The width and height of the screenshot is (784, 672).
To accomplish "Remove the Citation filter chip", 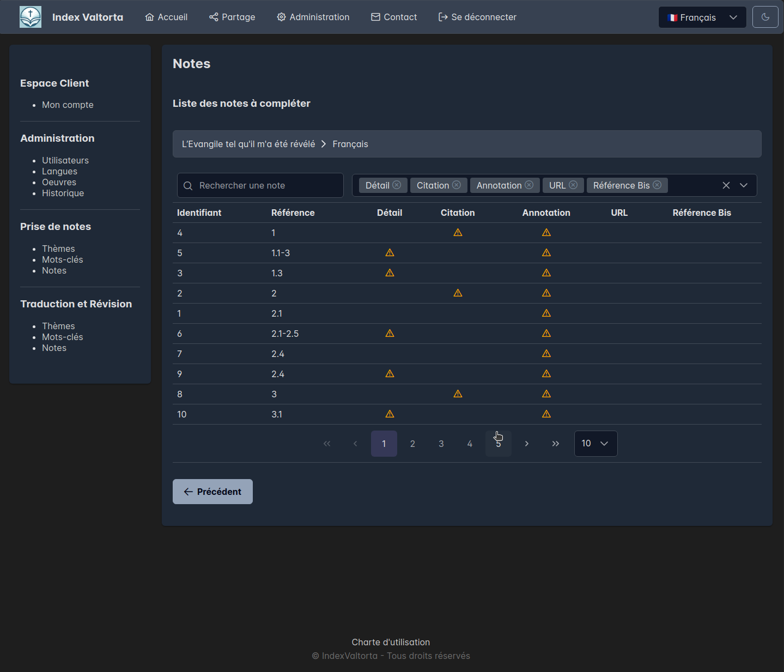I will pyautogui.click(x=457, y=185).
